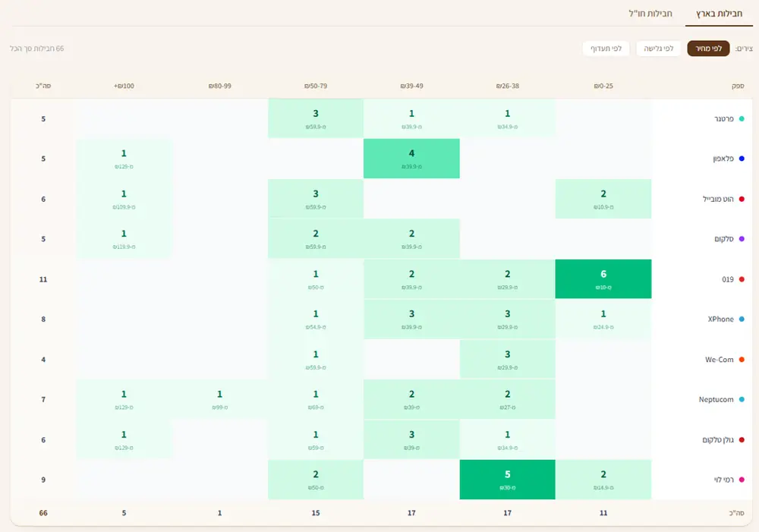Click the grand total 66 in bottom row
Image resolution: width=759 pixels, height=532 pixels.
[43, 512]
